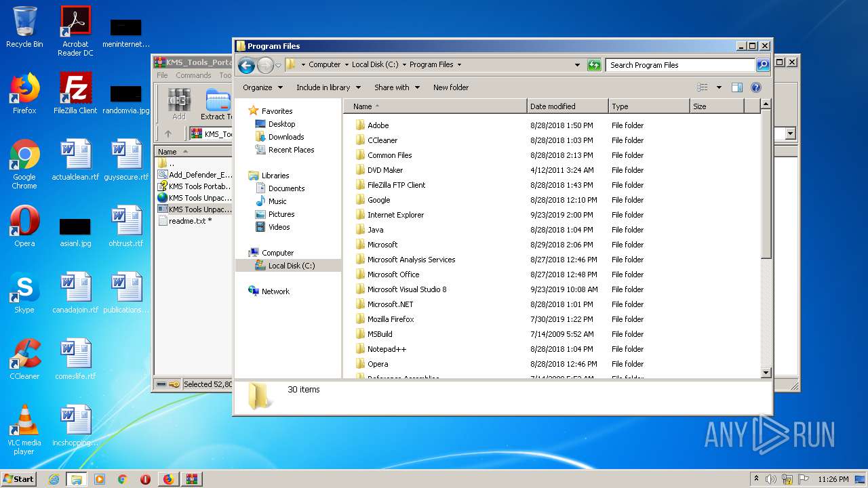The width and height of the screenshot is (868, 488).
Task: Click New folder button
Action: (451, 87)
